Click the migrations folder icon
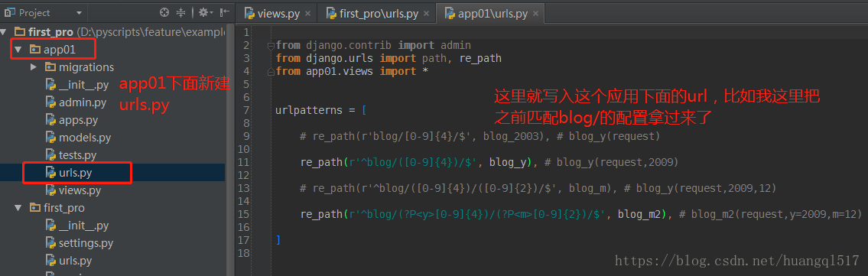868x276 pixels. (x=50, y=67)
